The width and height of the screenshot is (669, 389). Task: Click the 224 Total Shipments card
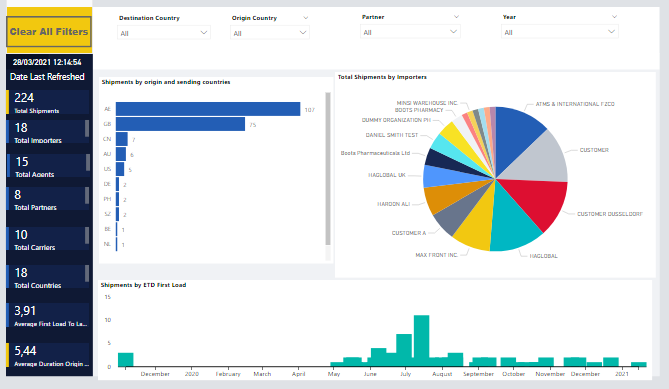[48, 102]
